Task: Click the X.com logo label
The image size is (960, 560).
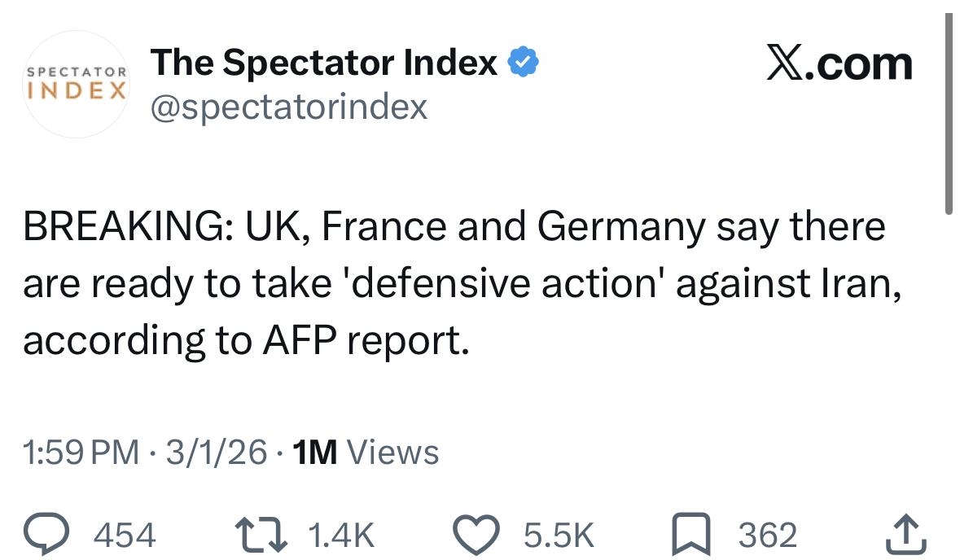Action: click(839, 64)
